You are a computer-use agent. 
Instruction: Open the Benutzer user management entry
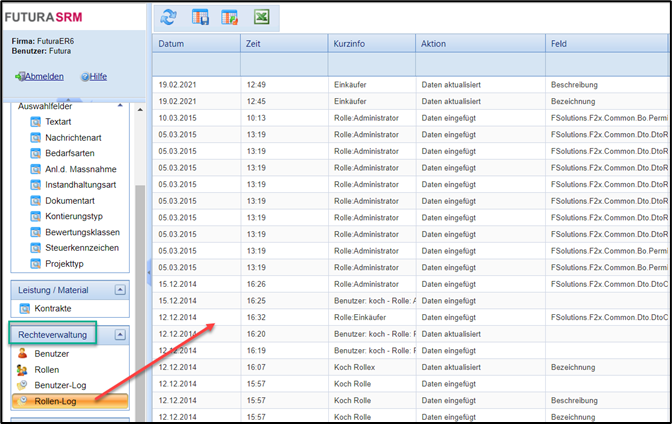coord(52,354)
